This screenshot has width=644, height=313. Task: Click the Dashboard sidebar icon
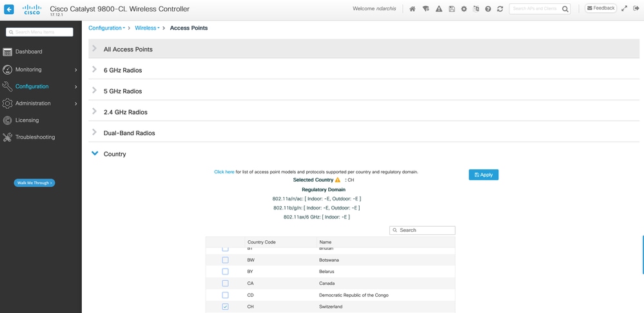coord(7,52)
